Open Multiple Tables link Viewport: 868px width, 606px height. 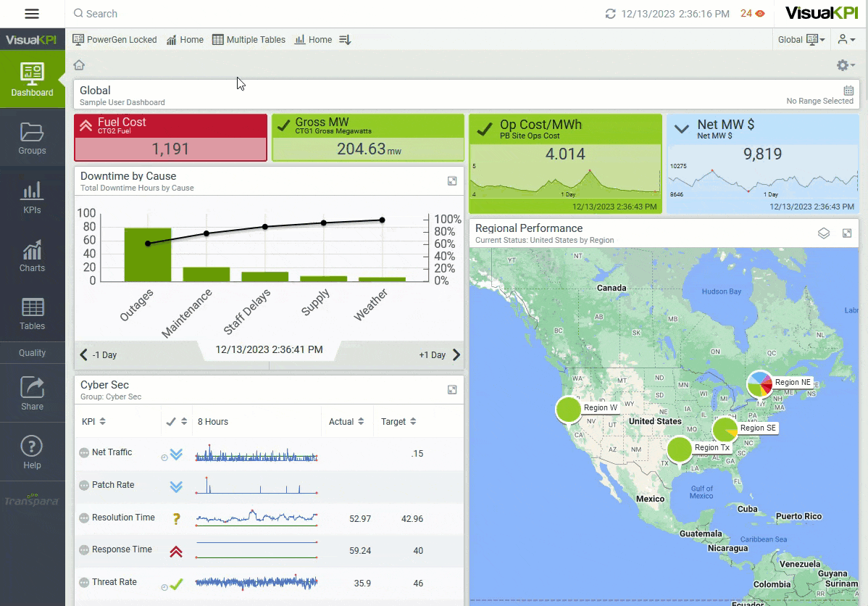point(249,40)
